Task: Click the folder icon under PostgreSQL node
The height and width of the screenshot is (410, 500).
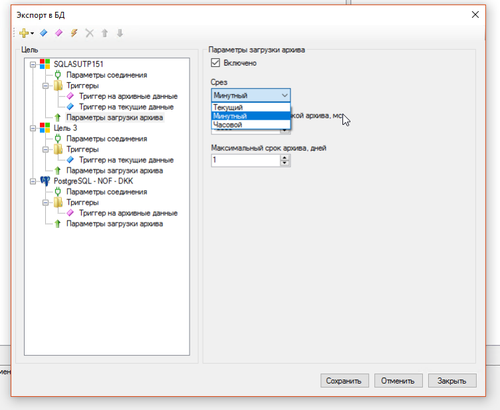Action: (58, 202)
